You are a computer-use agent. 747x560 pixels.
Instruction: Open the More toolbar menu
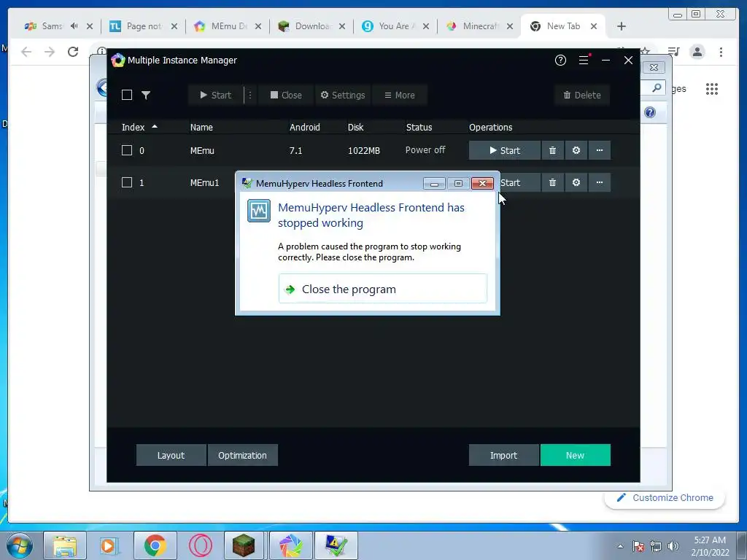[x=400, y=95]
